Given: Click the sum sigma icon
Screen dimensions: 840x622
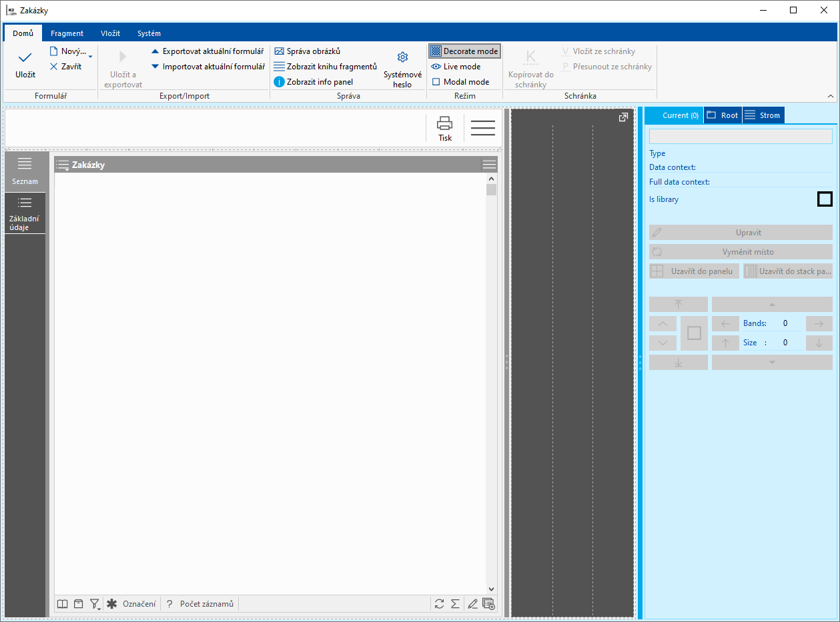Looking at the screenshot, I should click(x=456, y=604).
